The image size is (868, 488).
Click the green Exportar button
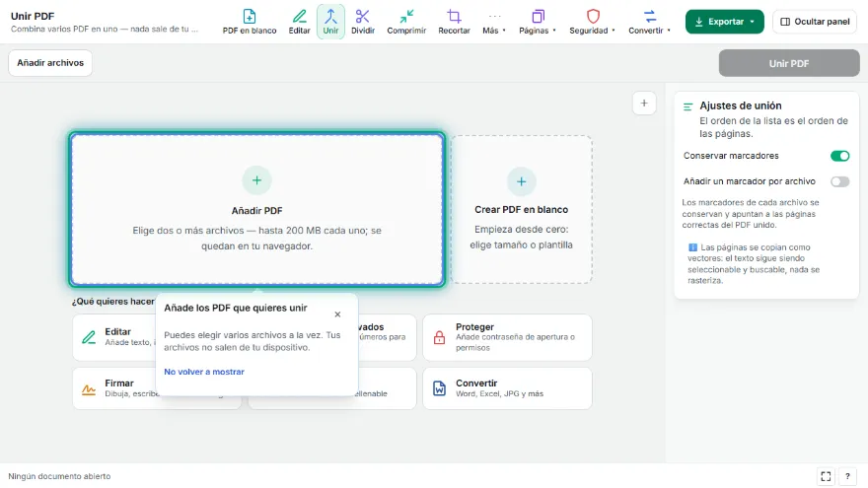point(725,22)
